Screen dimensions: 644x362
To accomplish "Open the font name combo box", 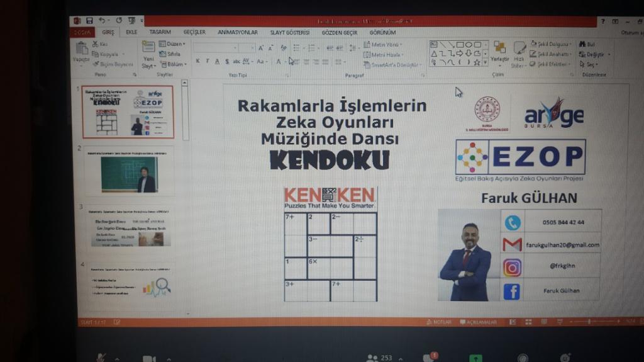I will point(216,48).
